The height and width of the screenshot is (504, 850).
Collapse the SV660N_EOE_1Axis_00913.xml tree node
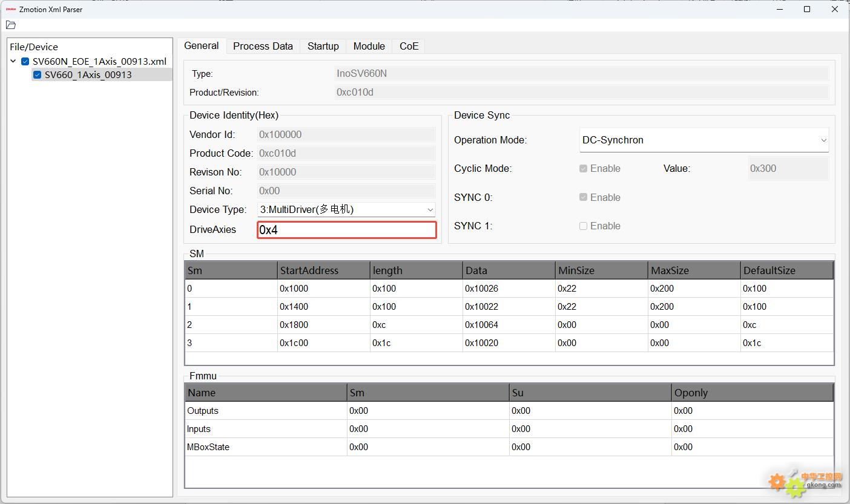tap(13, 61)
